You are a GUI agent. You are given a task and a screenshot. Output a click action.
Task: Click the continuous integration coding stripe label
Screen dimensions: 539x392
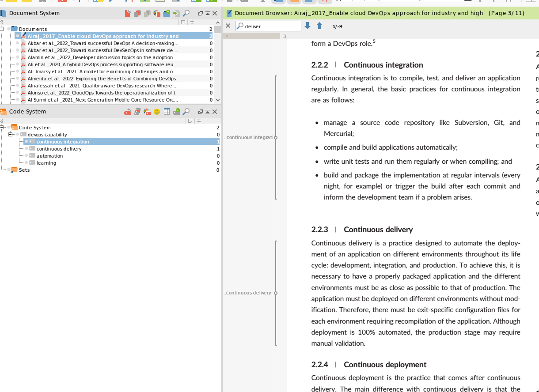tap(248, 138)
